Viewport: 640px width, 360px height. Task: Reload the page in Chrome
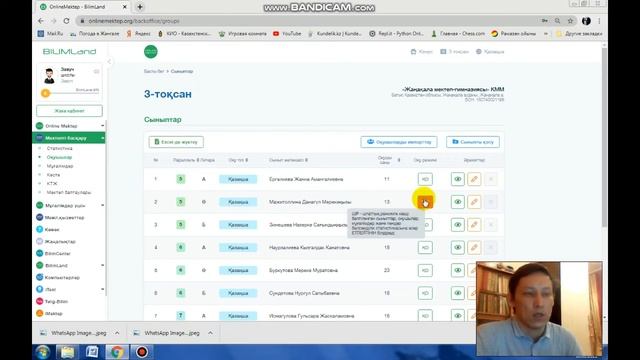[66, 21]
